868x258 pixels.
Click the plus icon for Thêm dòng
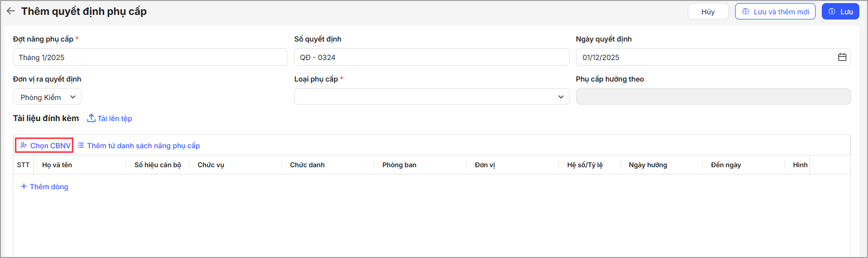click(x=24, y=187)
